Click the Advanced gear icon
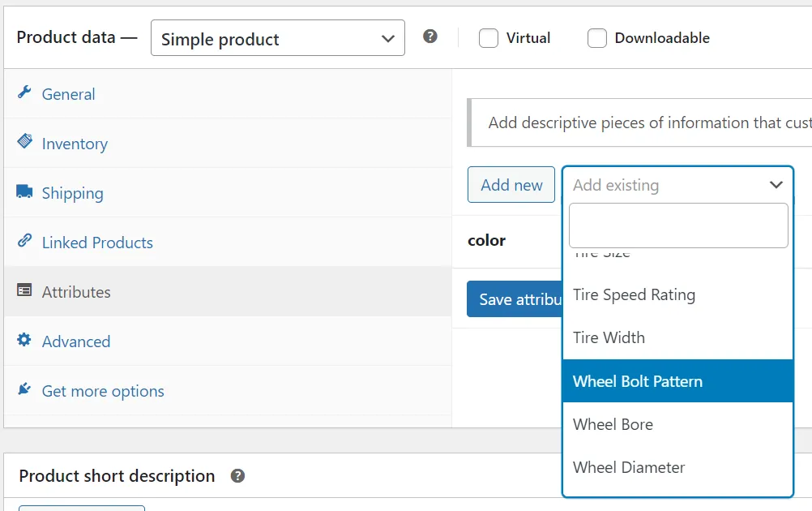This screenshot has height=511, width=812. [24, 340]
